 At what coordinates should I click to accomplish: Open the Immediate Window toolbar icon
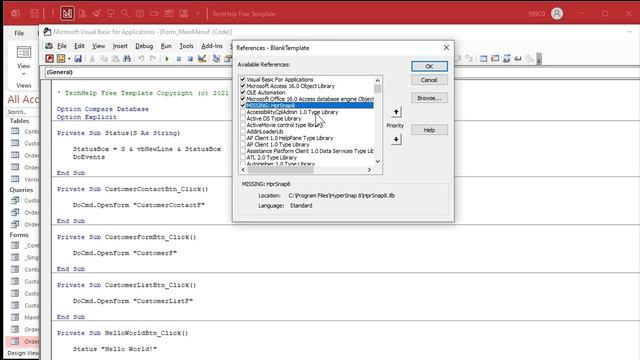495,59
